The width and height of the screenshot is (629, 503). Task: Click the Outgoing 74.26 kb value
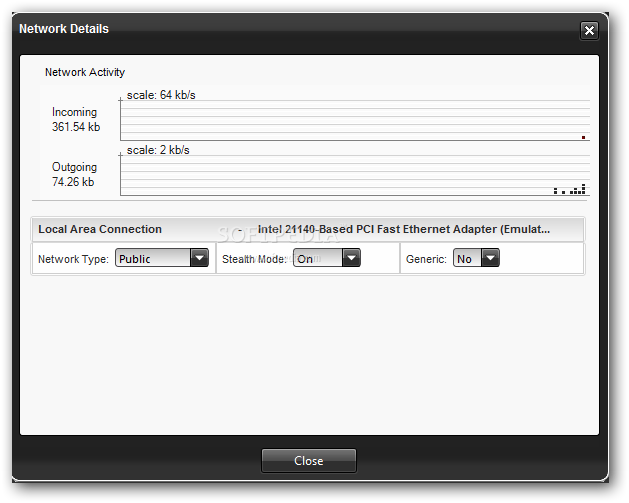tap(73, 182)
